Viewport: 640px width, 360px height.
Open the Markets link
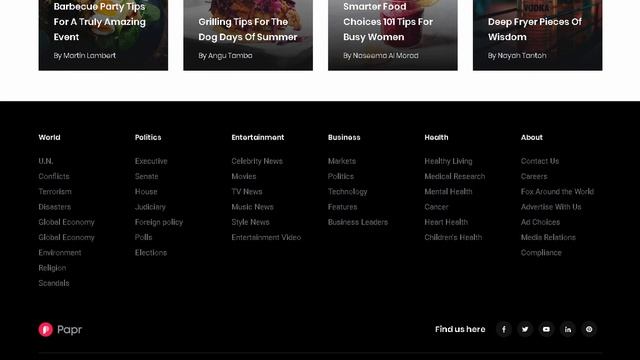pos(342,161)
